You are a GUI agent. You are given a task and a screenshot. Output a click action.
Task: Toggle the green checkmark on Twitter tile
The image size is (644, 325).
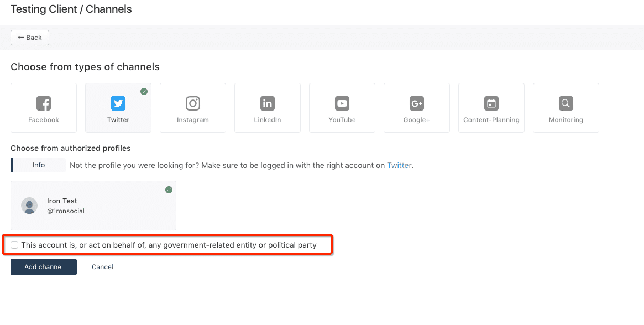tap(144, 91)
